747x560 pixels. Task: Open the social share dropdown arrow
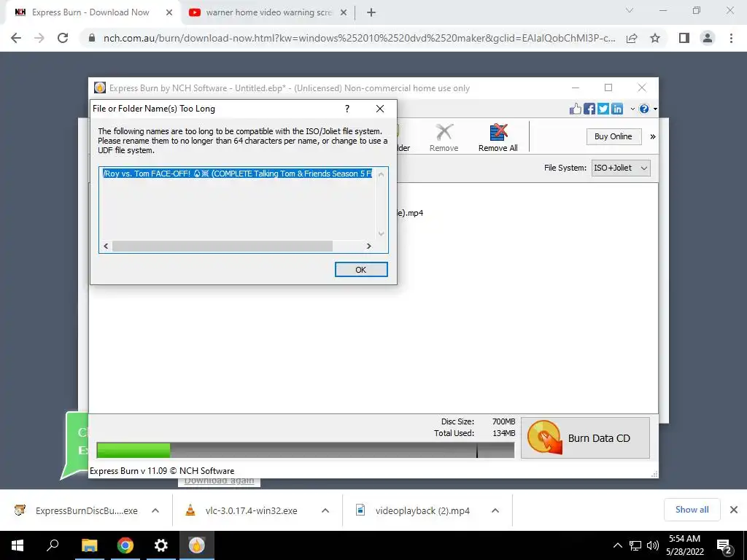[632, 109]
